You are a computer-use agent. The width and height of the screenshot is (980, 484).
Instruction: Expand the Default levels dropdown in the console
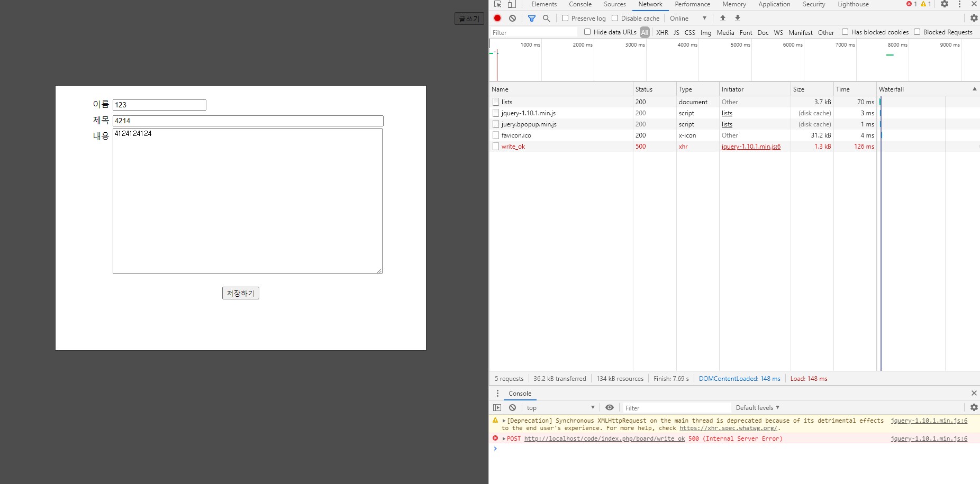pyautogui.click(x=757, y=408)
